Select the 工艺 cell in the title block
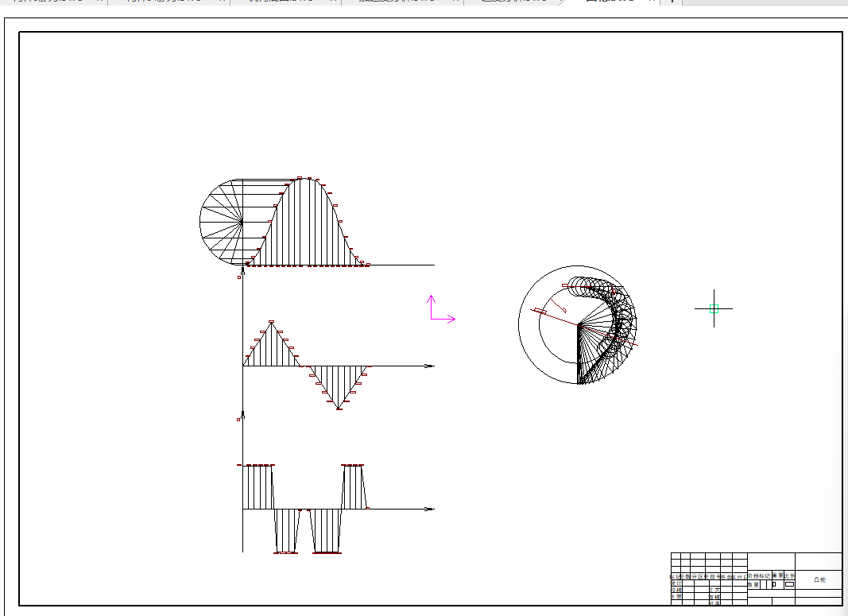Viewport: 848px width, 616px height. click(x=714, y=590)
